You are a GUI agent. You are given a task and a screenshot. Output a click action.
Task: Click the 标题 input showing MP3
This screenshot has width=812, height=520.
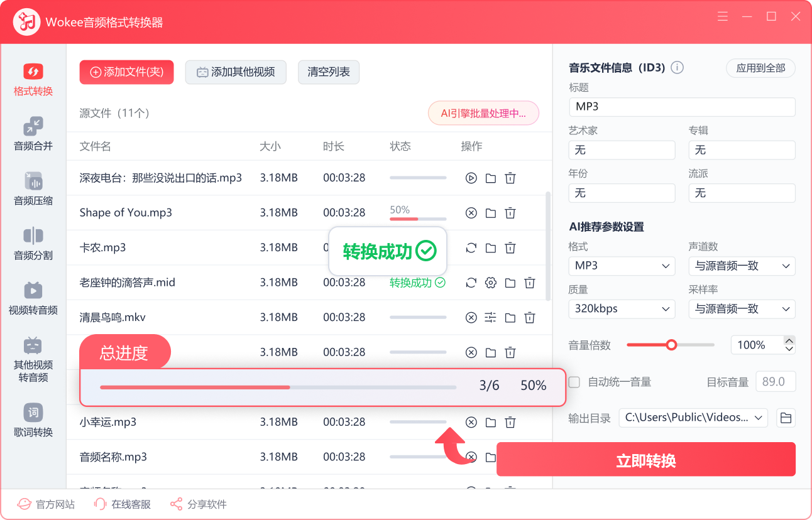click(682, 107)
